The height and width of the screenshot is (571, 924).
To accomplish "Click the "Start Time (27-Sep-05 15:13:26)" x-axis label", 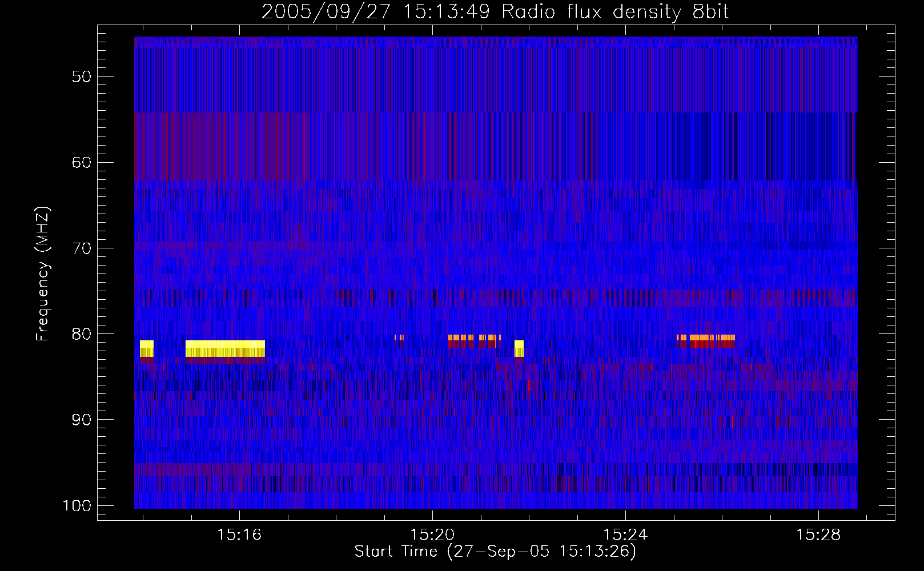I will point(495,552).
